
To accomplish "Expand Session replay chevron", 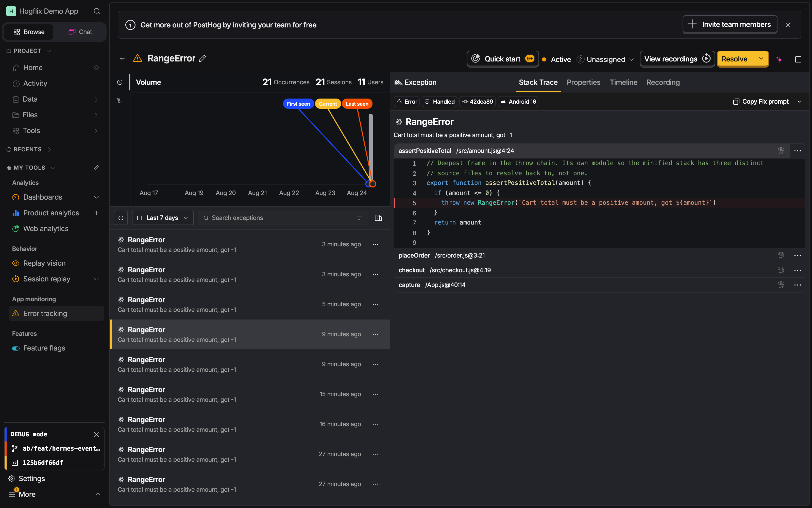I will point(96,279).
